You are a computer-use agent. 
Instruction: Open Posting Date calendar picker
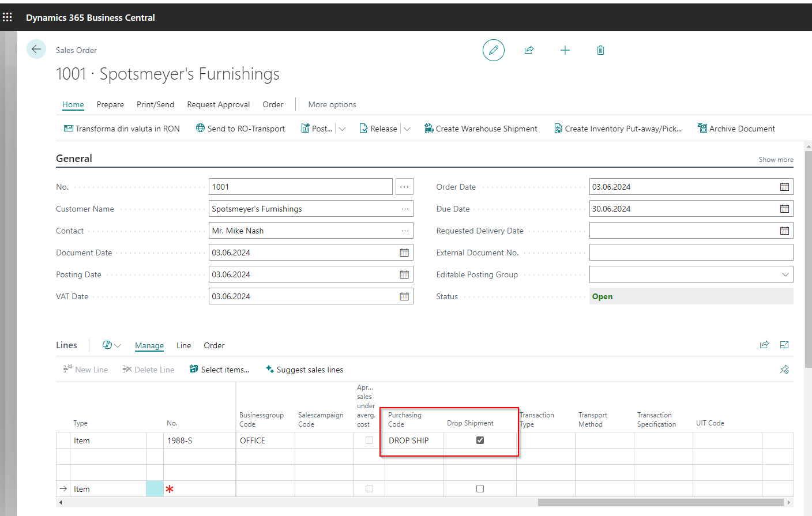[404, 274]
